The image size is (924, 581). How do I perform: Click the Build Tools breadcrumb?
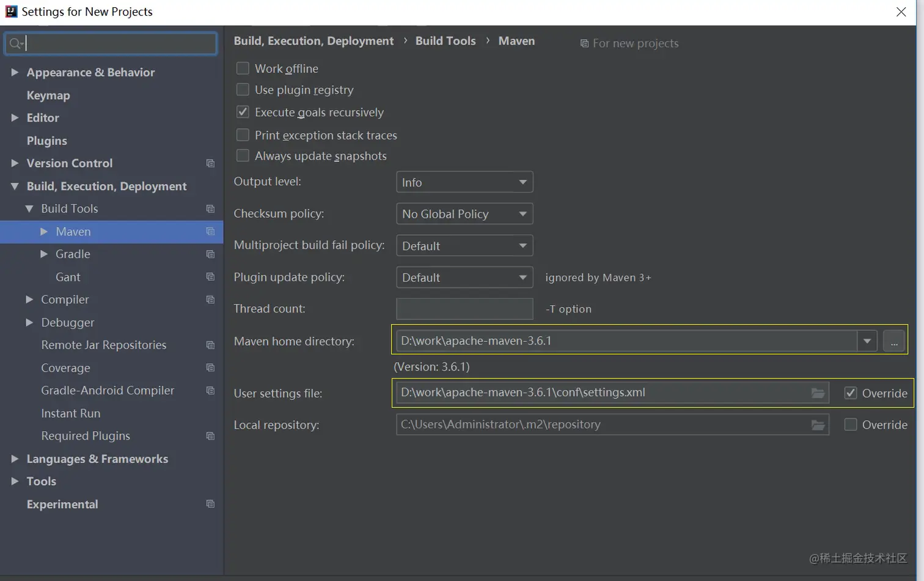point(446,41)
